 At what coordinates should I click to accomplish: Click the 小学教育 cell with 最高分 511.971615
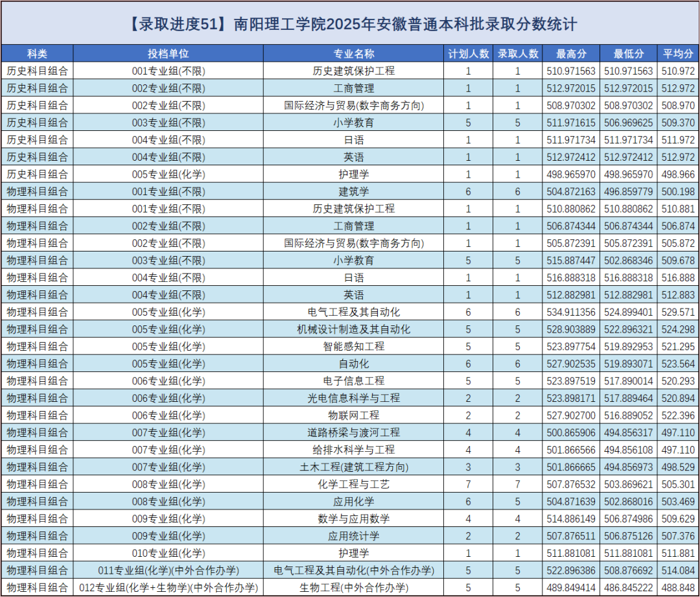[354, 123]
